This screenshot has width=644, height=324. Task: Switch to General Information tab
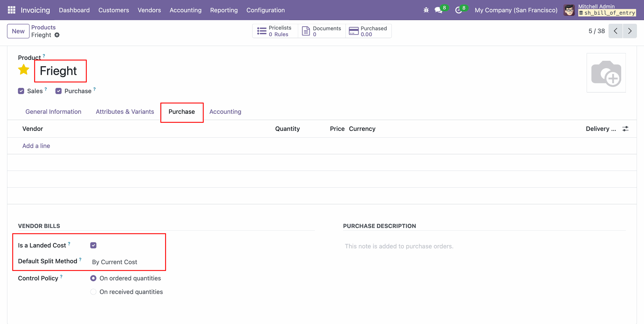click(53, 112)
